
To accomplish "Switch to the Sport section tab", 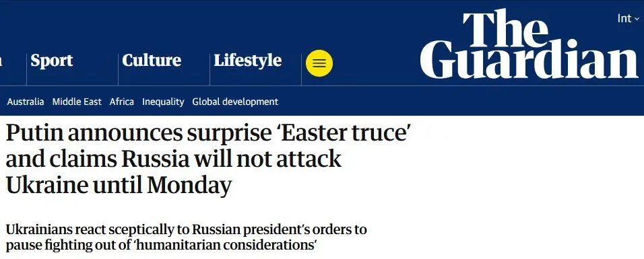I will coord(52,61).
